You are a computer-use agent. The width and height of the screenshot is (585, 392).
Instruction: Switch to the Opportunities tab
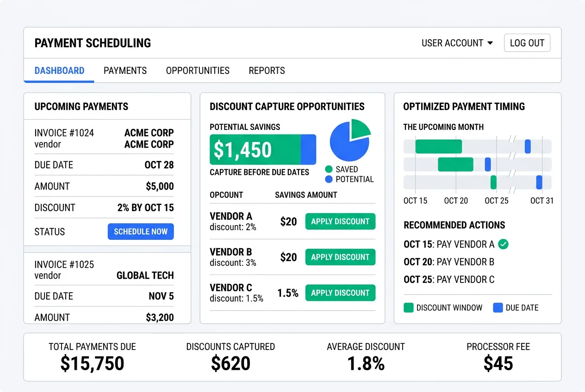click(x=198, y=71)
